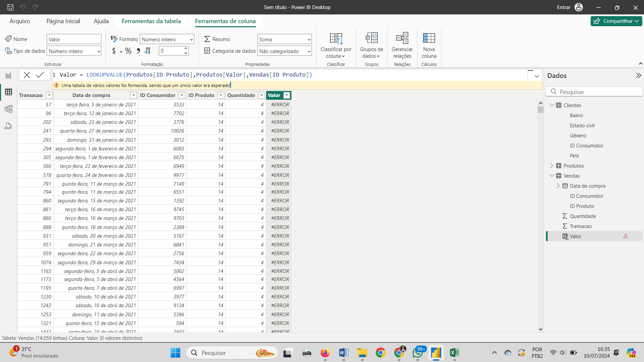
Task: Open Categoria de dados dropdown
Action: pyautogui.click(x=285, y=51)
